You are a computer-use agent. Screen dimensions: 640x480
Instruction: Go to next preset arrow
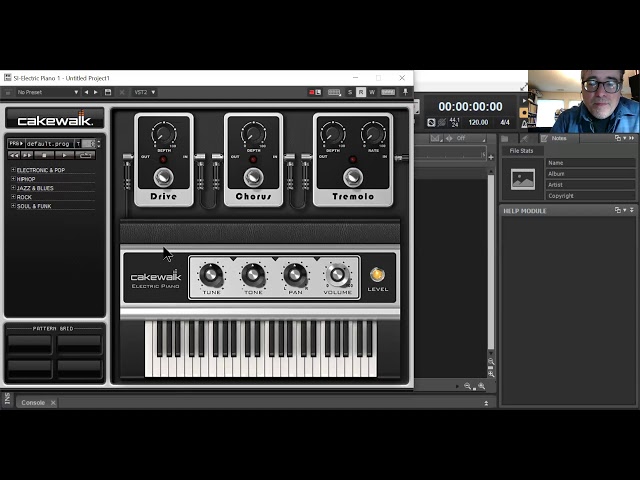coord(96,92)
